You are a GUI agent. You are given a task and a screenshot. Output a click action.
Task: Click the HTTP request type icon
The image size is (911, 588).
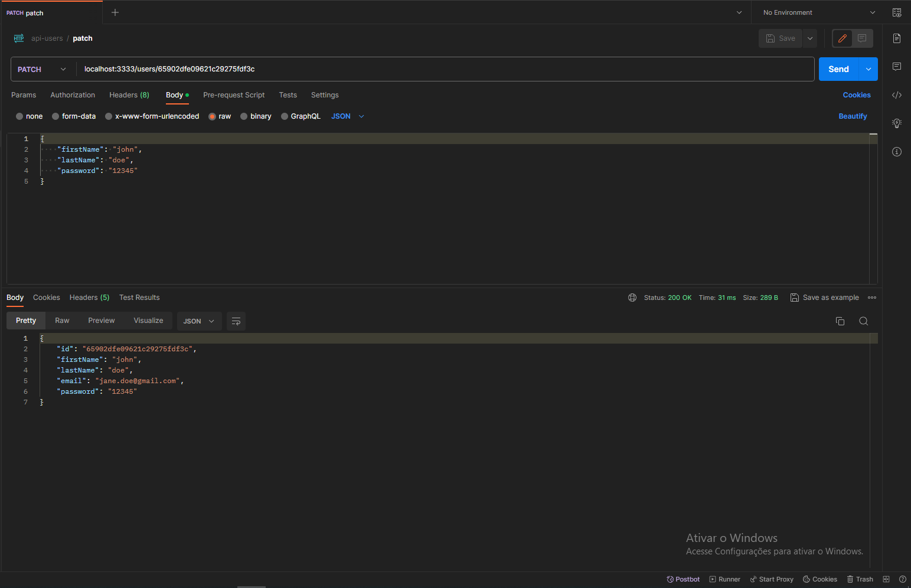click(19, 38)
